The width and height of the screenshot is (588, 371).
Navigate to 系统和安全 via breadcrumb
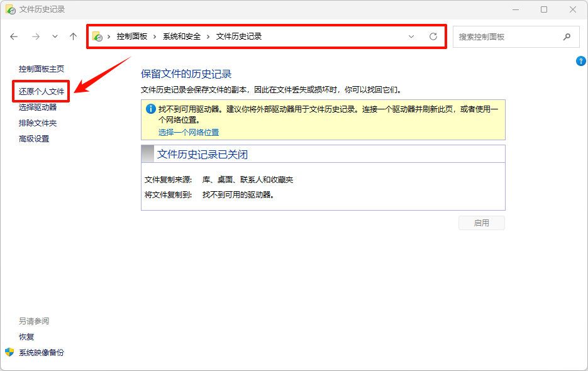(x=182, y=36)
